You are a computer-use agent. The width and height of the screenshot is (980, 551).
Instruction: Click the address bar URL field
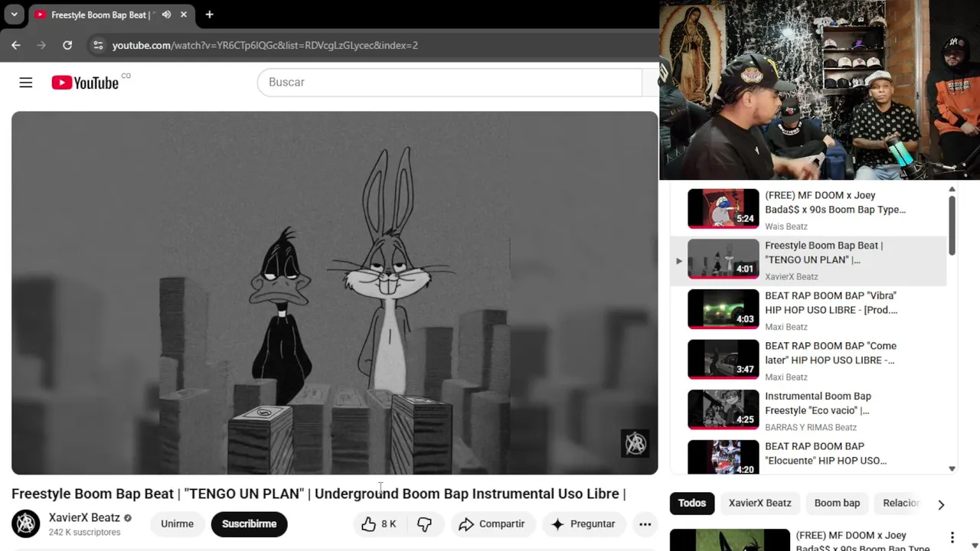coord(265,45)
